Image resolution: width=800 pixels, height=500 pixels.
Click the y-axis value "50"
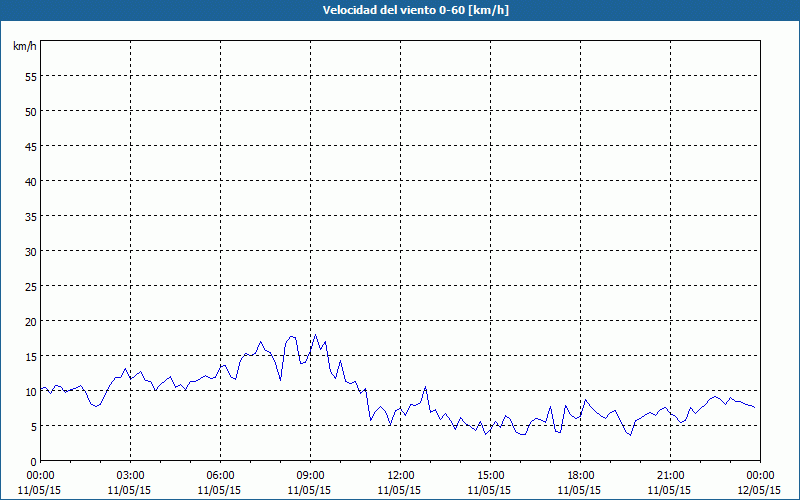[x=31, y=112]
